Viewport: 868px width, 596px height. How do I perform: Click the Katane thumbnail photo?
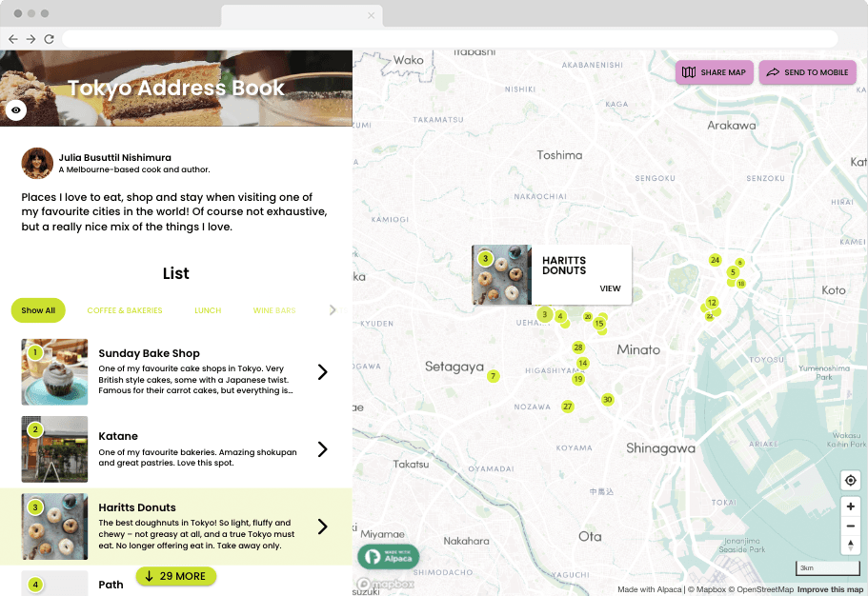pos(55,448)
